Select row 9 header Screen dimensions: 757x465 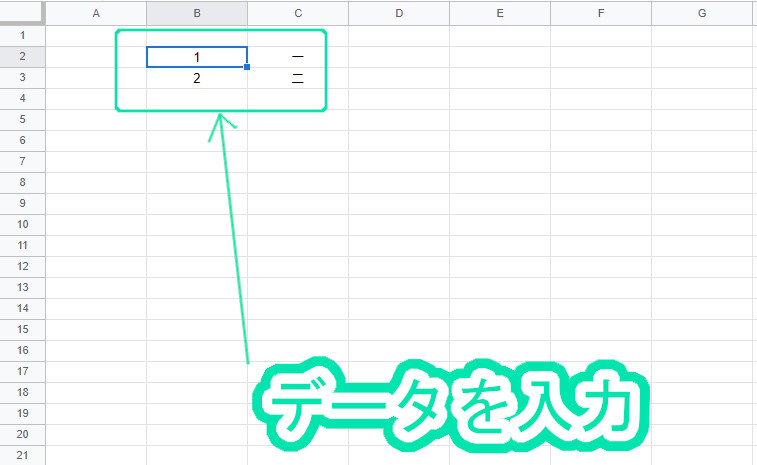22,204
